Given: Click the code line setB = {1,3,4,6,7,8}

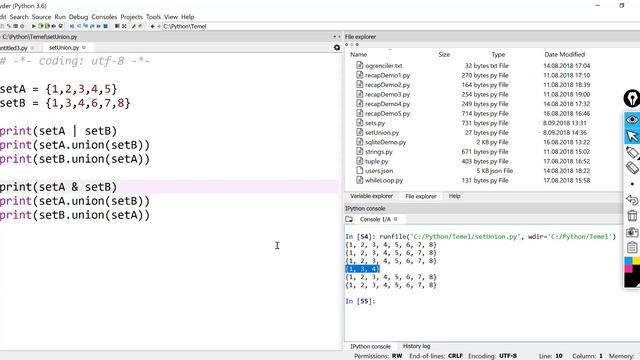Looking at the screenshot, I should 65,103.
